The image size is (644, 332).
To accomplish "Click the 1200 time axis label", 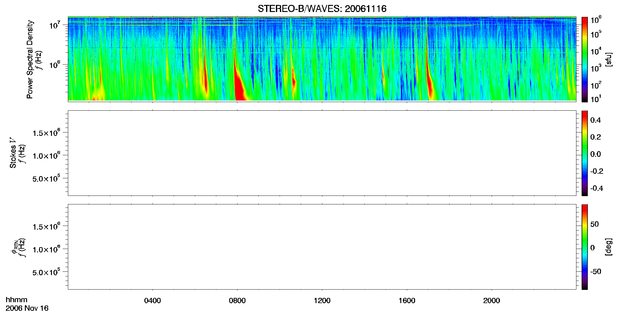I will click(x=322, y=301).
